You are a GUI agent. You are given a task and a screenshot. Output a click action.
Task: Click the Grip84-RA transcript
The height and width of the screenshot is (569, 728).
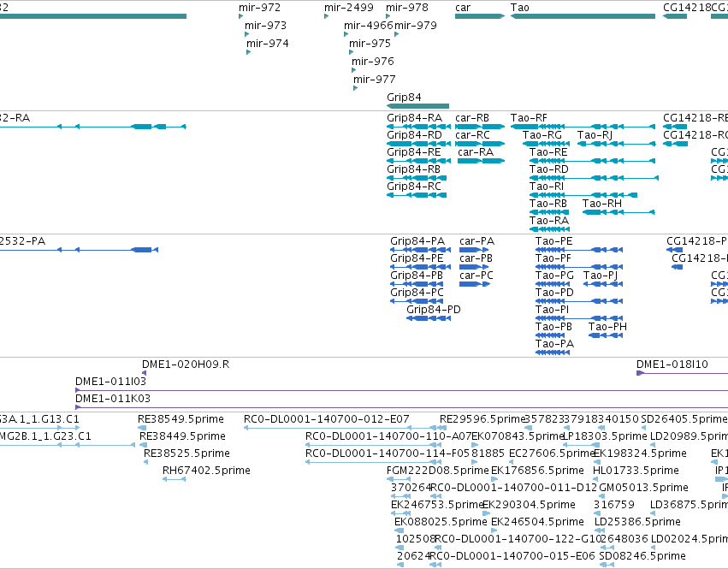pyautogui.click(x=419, y=127)
